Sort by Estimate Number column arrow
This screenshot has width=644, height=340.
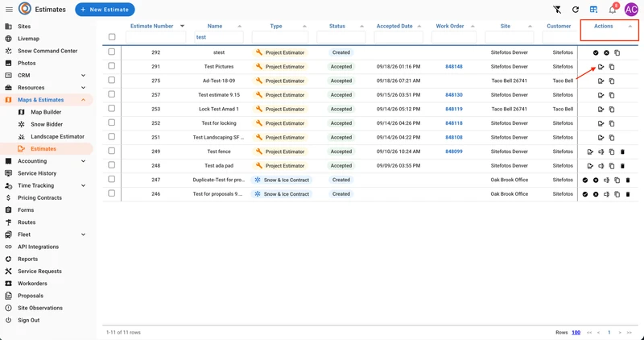coord(183,26)
